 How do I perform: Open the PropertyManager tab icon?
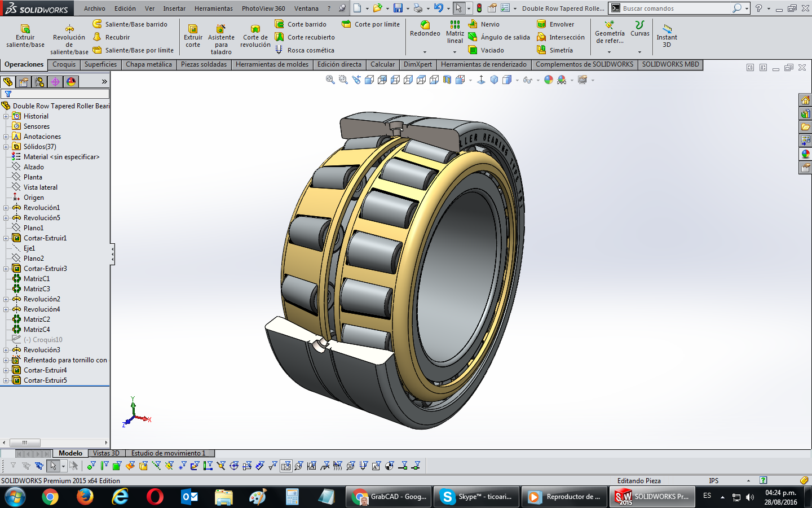point(24,82)
